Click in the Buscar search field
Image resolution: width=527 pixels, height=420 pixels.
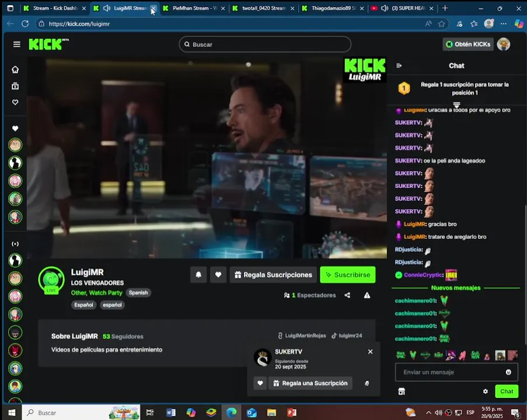(265, 44)
